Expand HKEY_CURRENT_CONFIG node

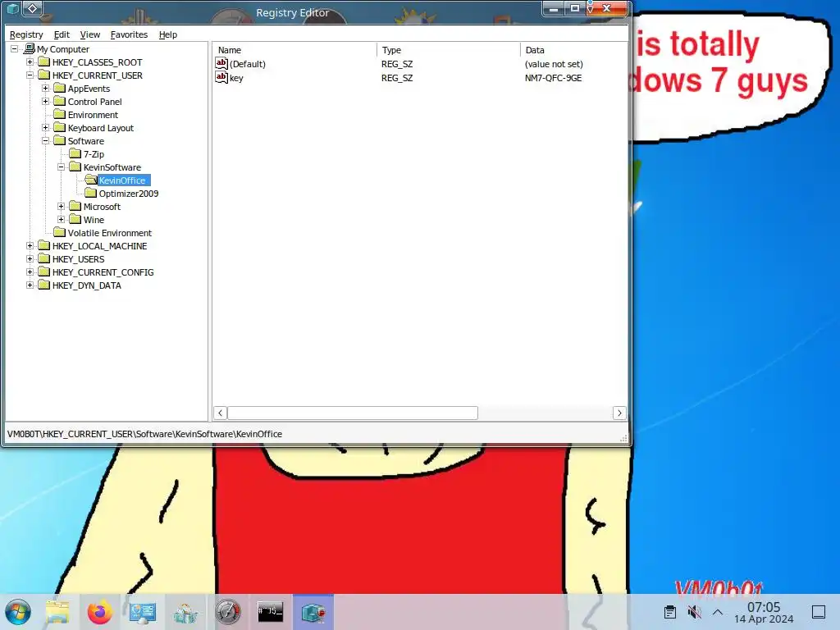(x=30, y=272)
